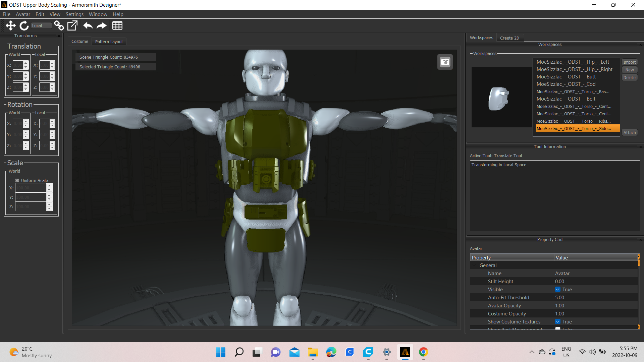Click the grid table toolbar icon

coord(117,25)
